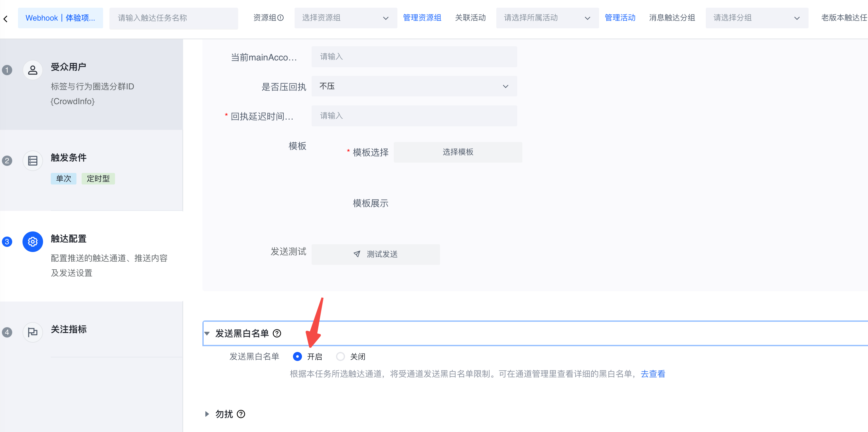Open the 请选择所属活动 dropdown

pyautogui.click(x=547, y=18)
